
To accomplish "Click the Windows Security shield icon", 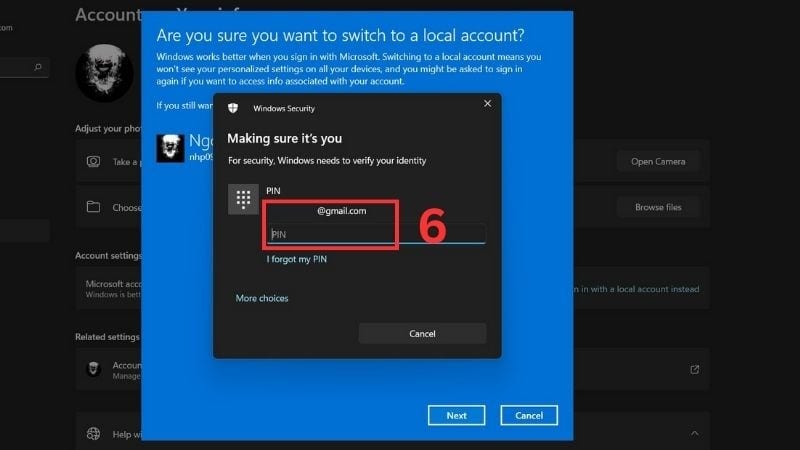I will [233, 107].
